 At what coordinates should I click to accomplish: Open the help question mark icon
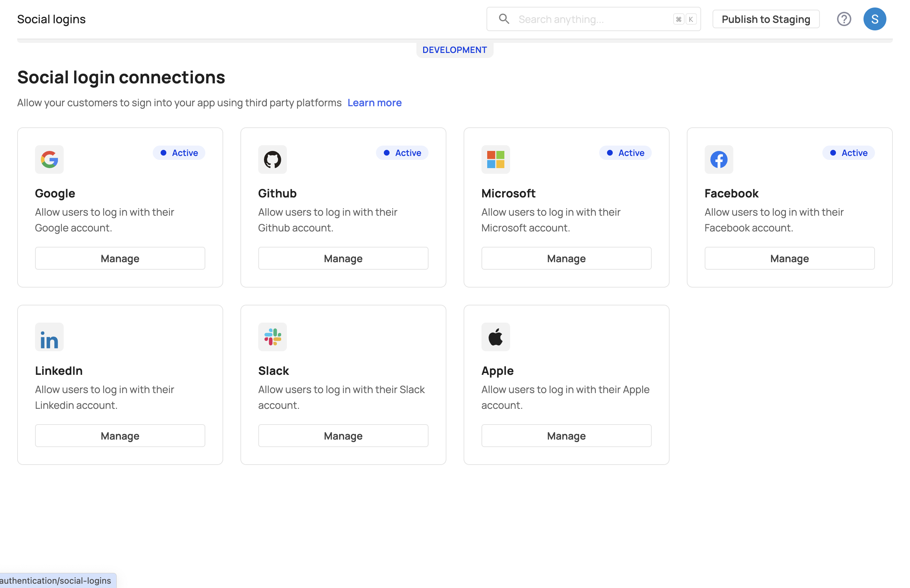(843, 19)
